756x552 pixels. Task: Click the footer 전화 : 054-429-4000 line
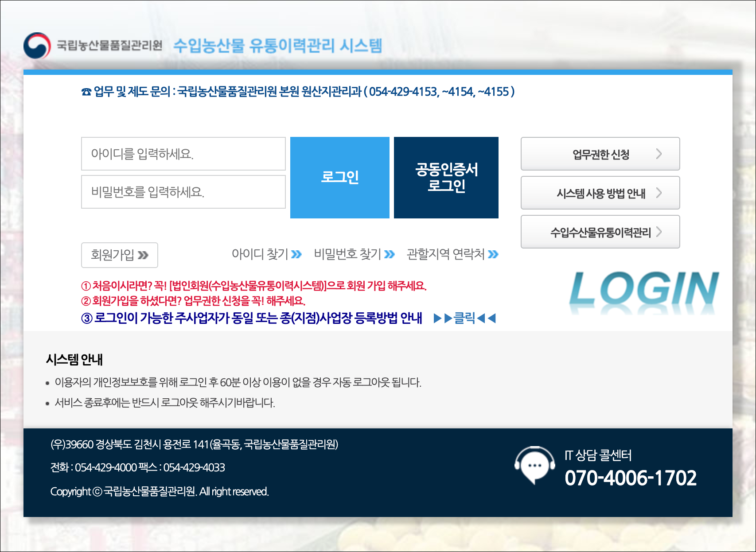click(138, 467)
